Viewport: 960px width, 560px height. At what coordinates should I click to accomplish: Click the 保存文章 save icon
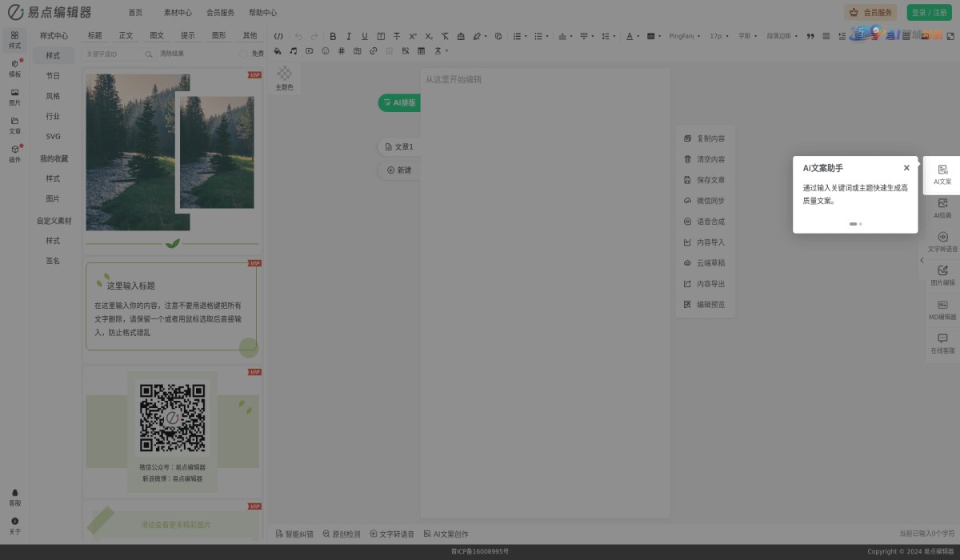pos(687,180)
